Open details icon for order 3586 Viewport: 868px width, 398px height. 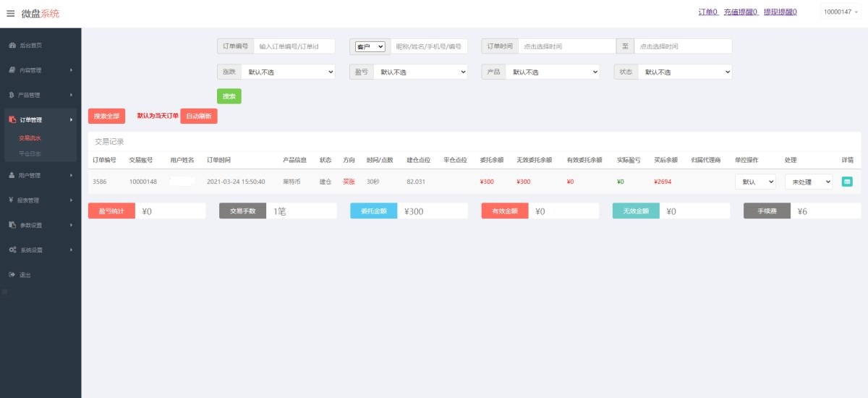847,182
